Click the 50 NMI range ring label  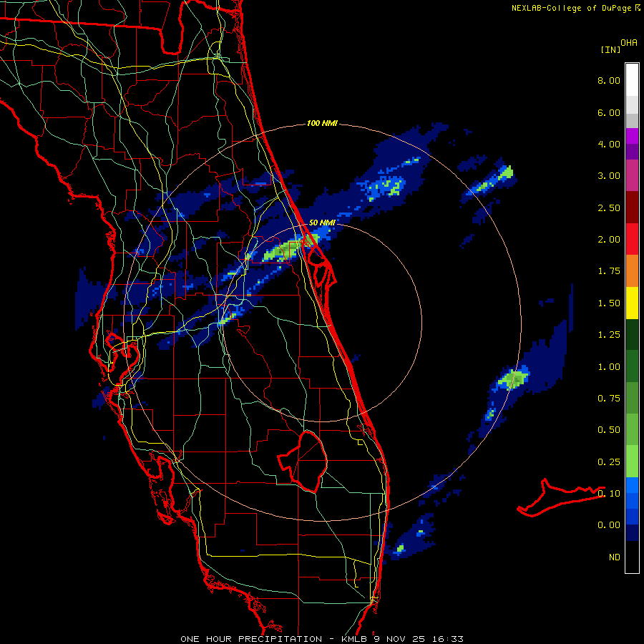[322, 223]
